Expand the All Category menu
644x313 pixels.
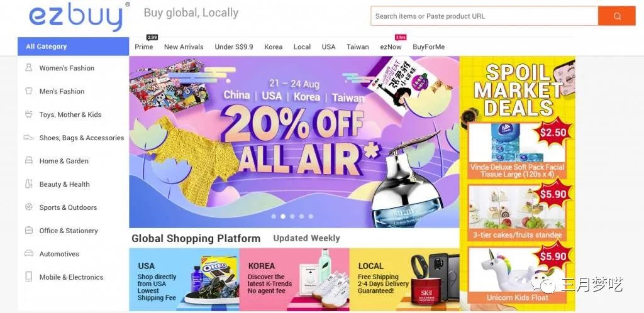[73, 47]
